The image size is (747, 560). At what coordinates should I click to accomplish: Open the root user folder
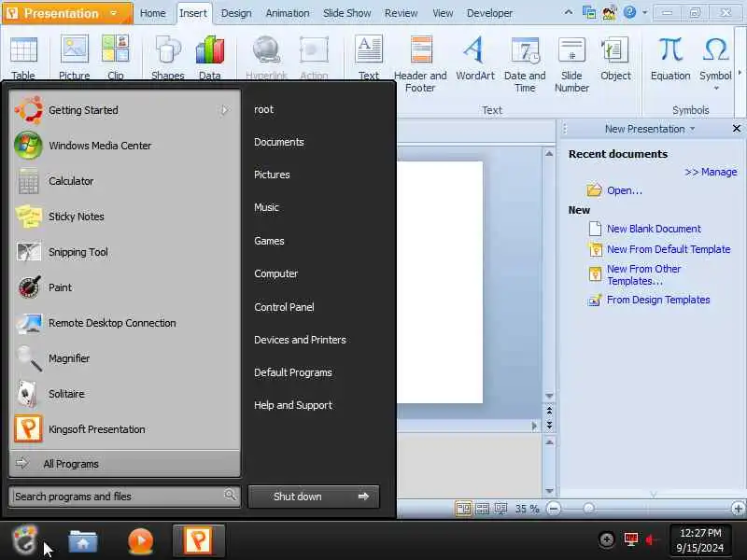263,109
